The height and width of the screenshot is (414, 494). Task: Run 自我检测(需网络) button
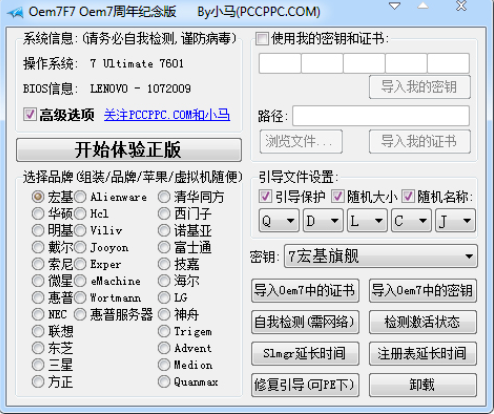pyautogui.click(x=305, y=322)
